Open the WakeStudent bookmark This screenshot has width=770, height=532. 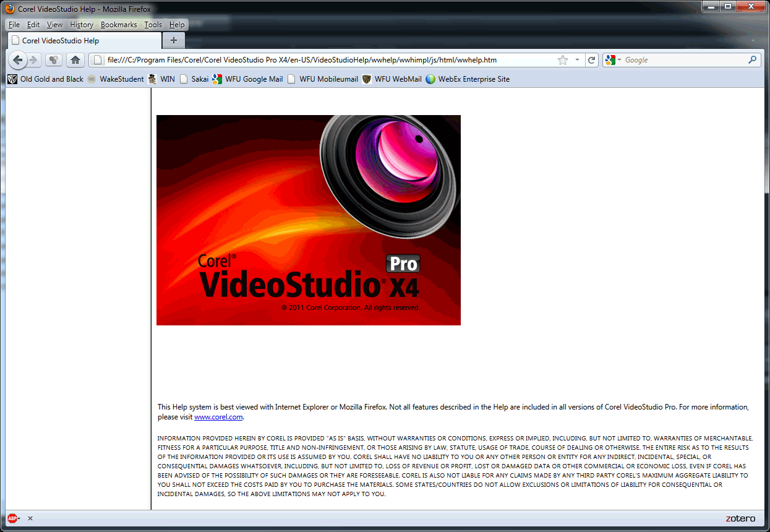coord(116,79)
